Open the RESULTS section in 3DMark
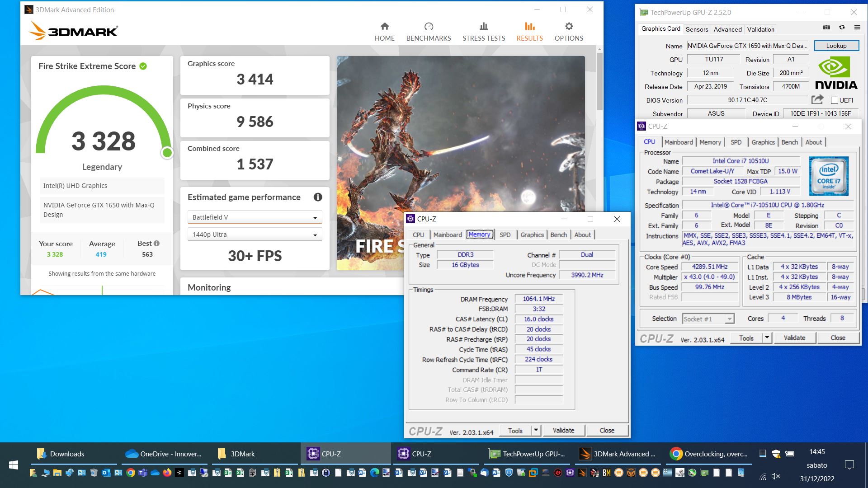 tap(529, 32)
